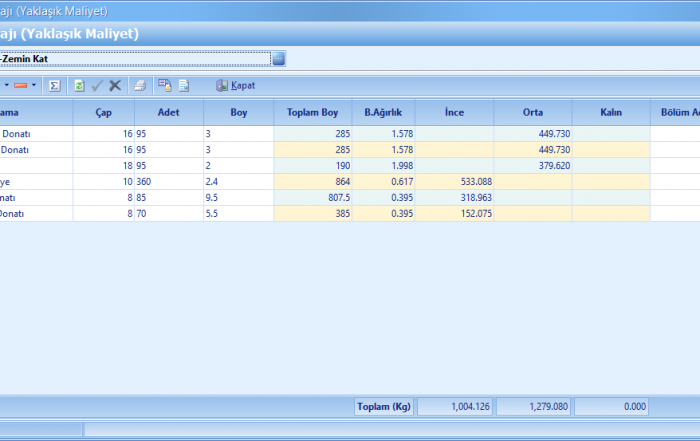Image resolution: width=700 pixels, height=441 pixels.
Task: Select the Adet cell showing 360
Action: point(168,181)
